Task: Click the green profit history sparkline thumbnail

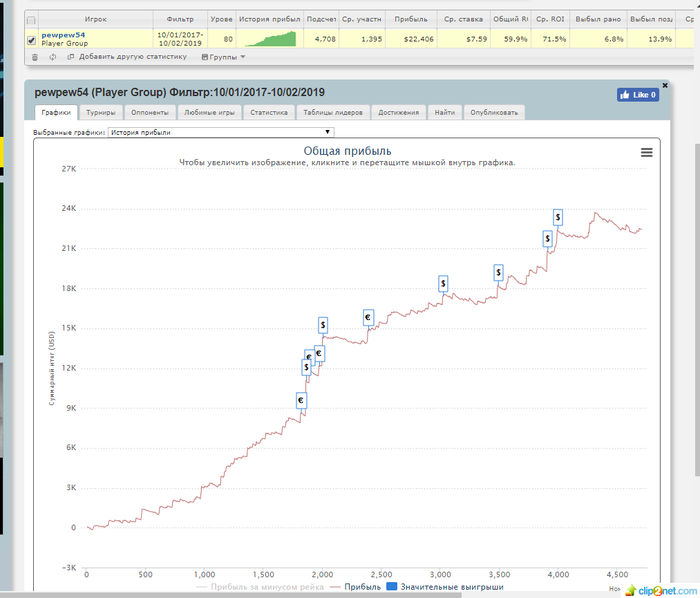Action: tap(270, 39)
